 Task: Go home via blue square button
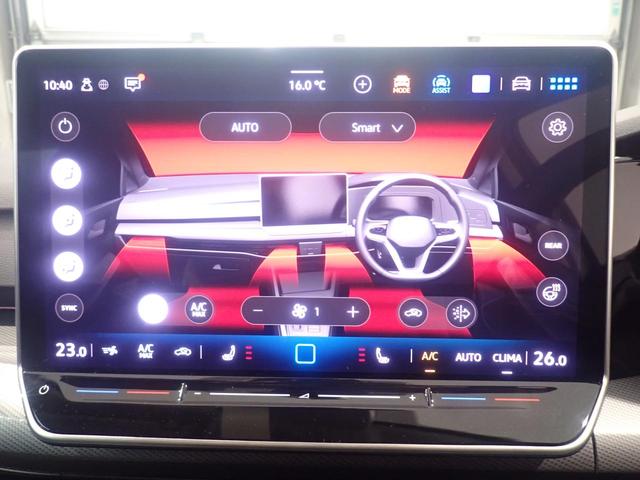pos(305,354)
